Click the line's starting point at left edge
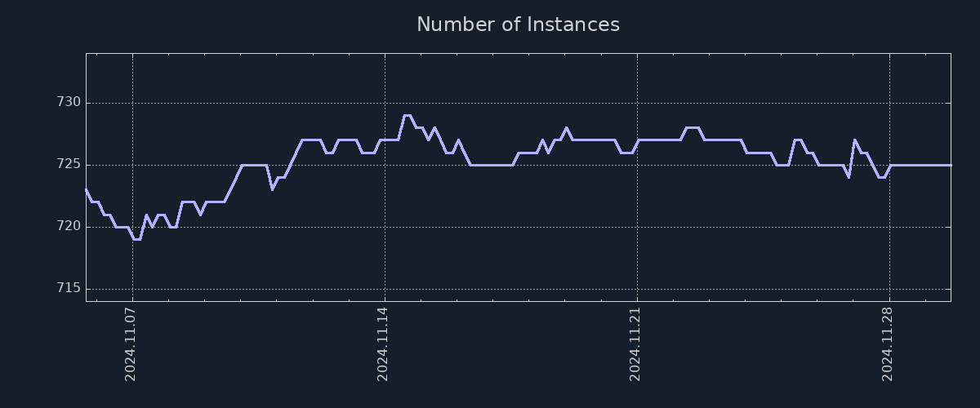This screenshot has width=980, height=408. coord(87,189)
